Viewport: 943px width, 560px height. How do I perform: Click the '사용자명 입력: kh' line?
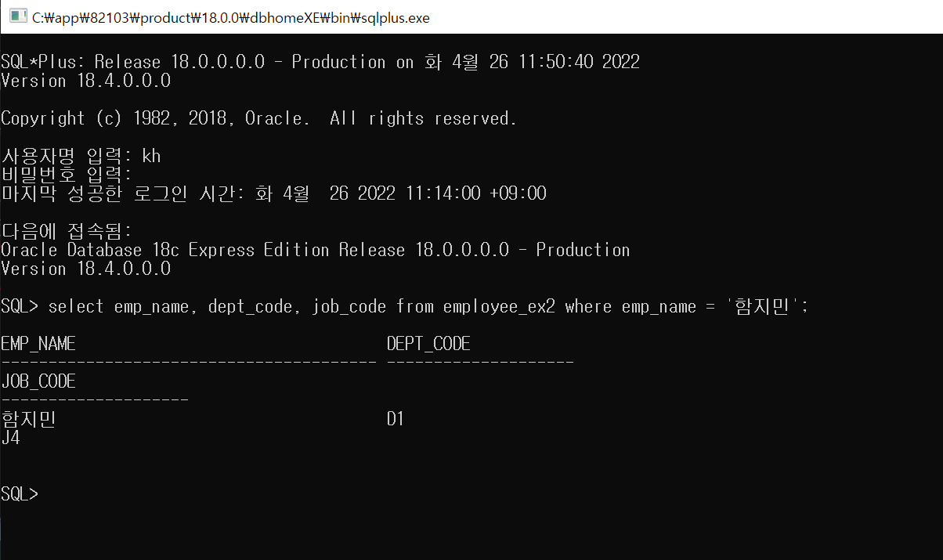pos(81,156)
